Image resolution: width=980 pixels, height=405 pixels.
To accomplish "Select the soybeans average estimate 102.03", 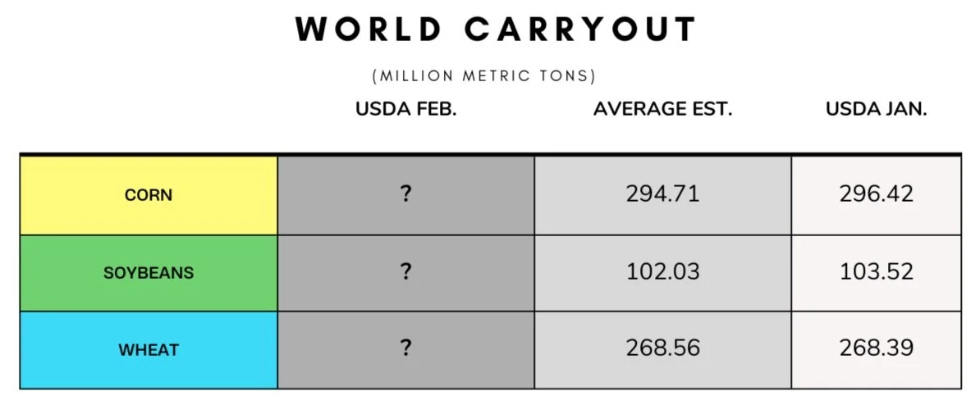I will (663, 271).
